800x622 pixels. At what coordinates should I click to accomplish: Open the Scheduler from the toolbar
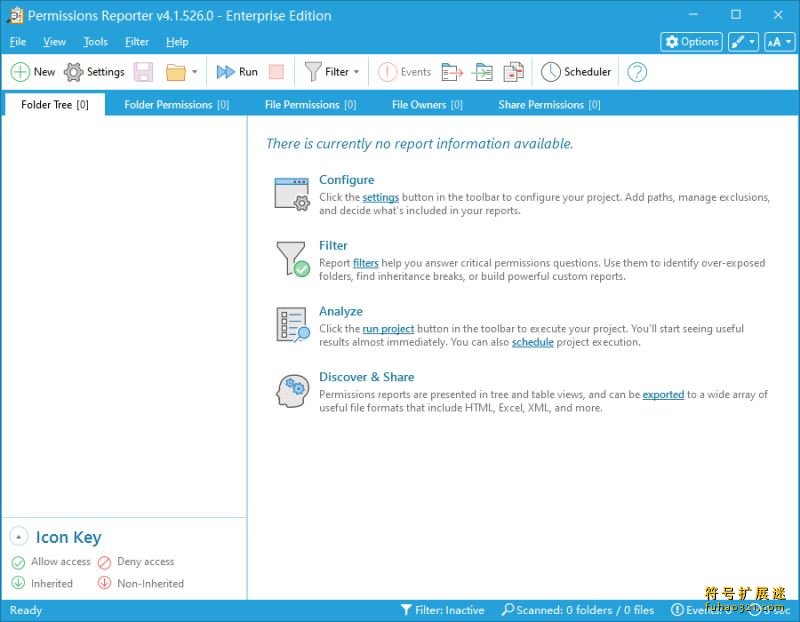576,72
